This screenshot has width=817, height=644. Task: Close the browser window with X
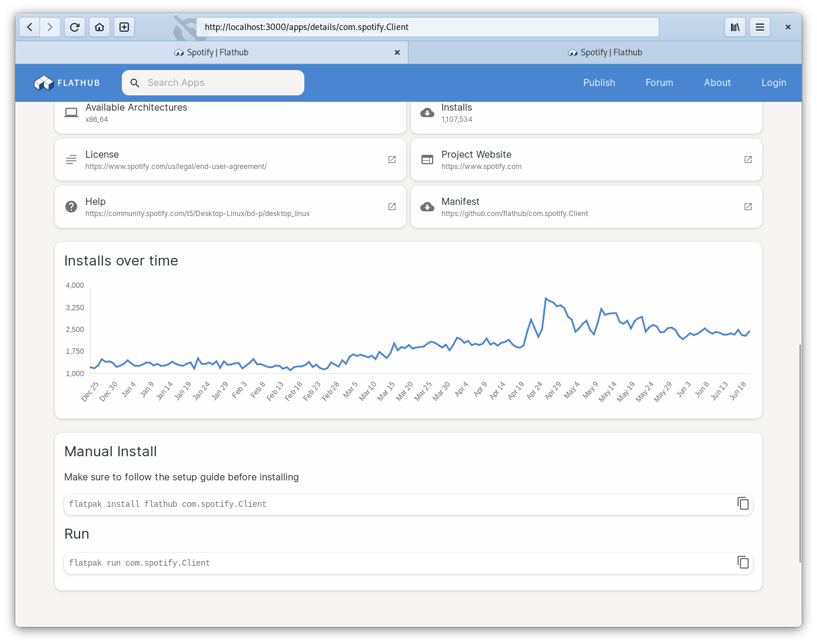tap(788, 27)
